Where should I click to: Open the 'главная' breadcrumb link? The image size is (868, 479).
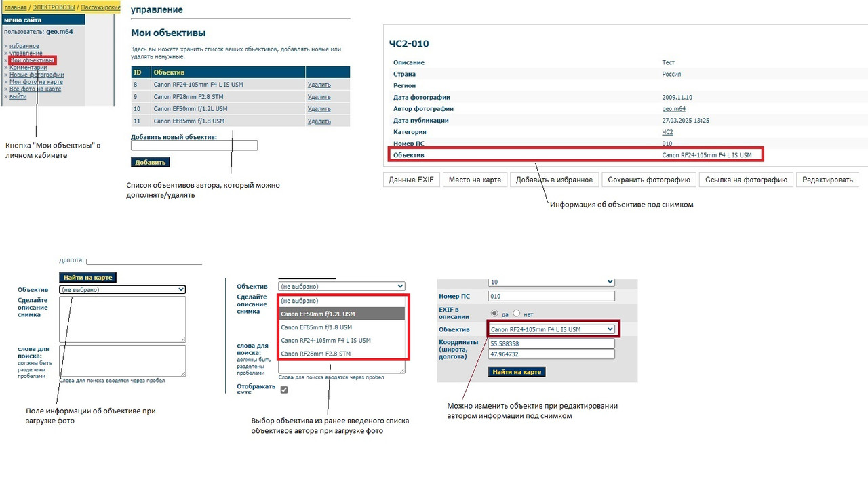coord(16,7)
